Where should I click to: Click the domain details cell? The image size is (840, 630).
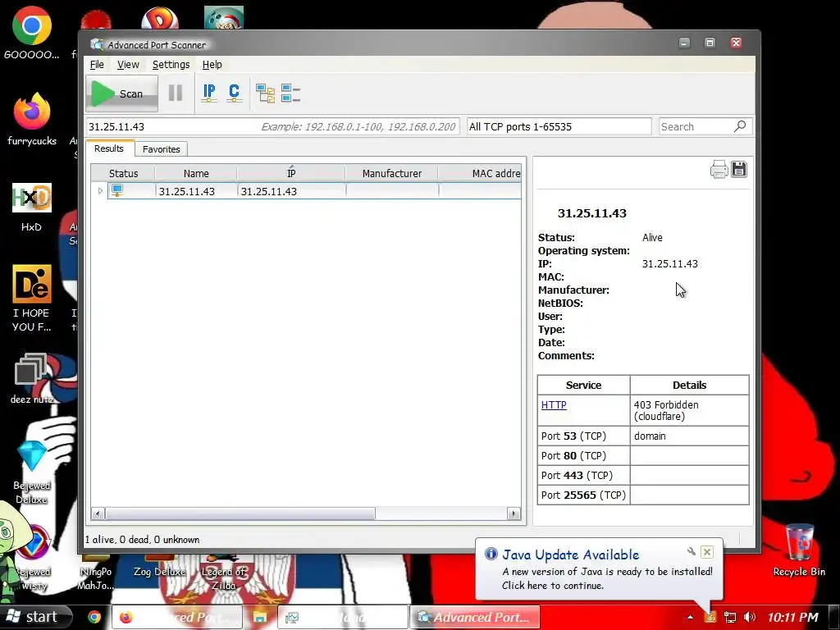(x=689, y=436)
